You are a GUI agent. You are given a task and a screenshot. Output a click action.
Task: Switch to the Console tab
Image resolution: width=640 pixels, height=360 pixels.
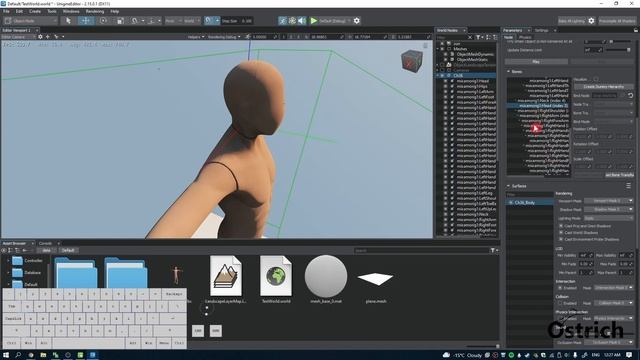click(x=45, y=243)
